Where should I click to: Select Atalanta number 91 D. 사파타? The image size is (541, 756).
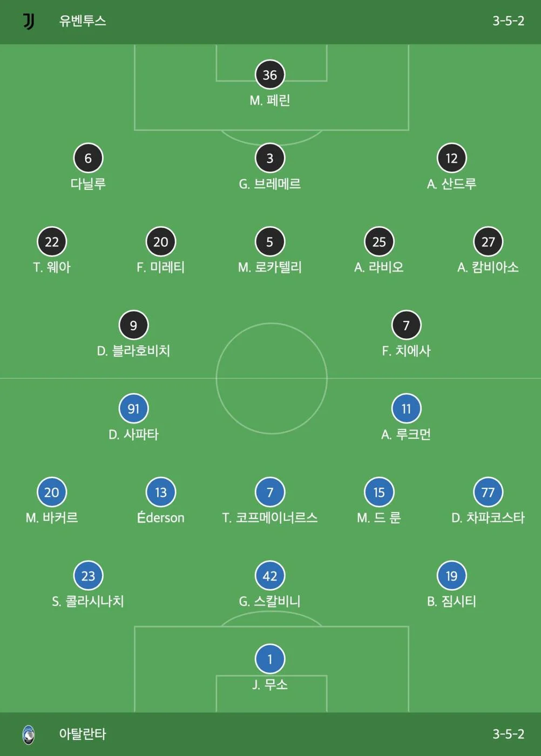(x=133, y=409)
